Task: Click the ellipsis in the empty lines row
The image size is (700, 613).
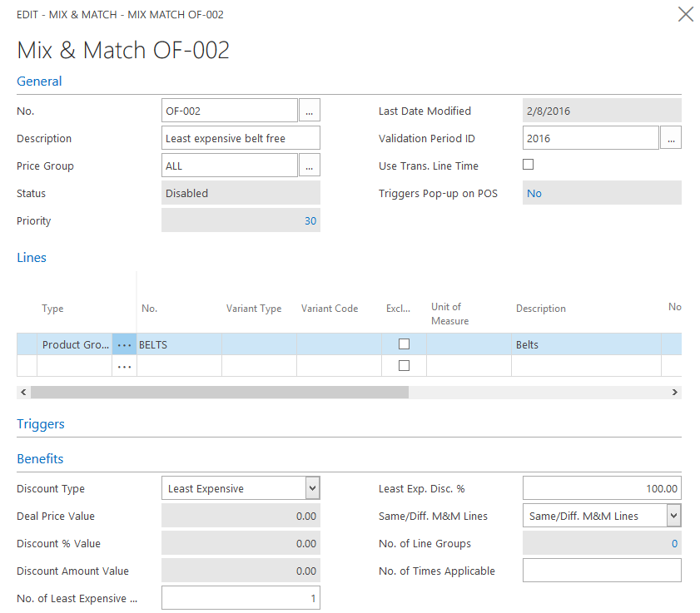Action: coord(125,366)
